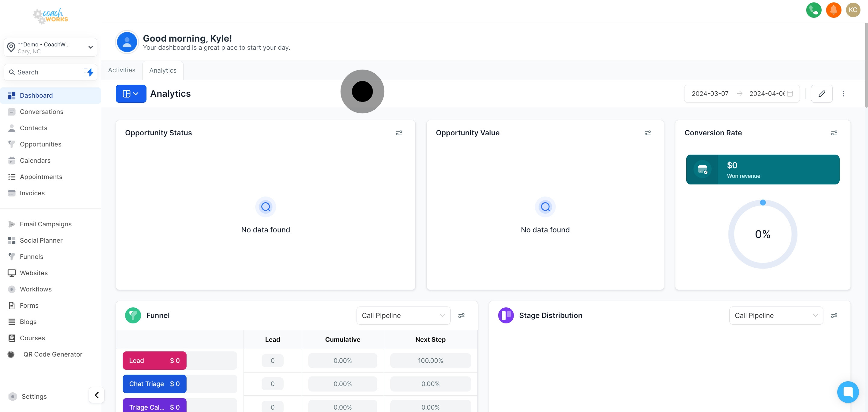Image resolution: width=868 pixels, height=412 pixels.
Task: Click the lightning bolt quick actions icon
Action: (x=90, y=72)
